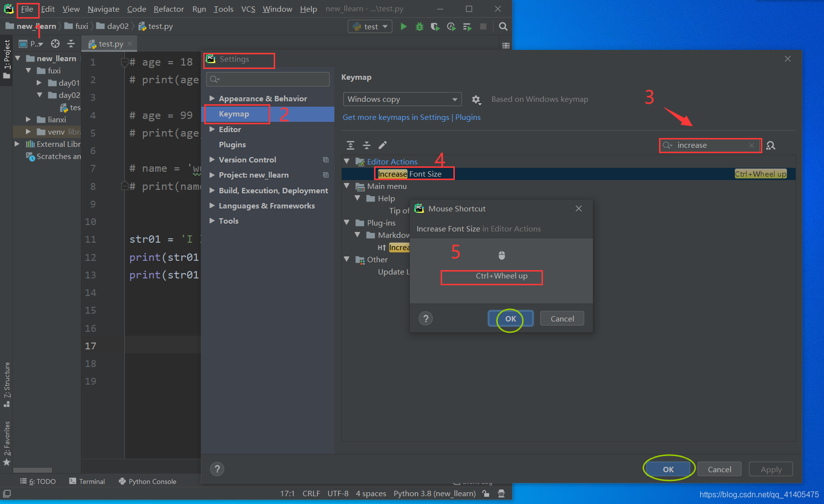Collapse all keymap actions icon
The height and width of the screenshot is (504, 824).
click(366, 145)
